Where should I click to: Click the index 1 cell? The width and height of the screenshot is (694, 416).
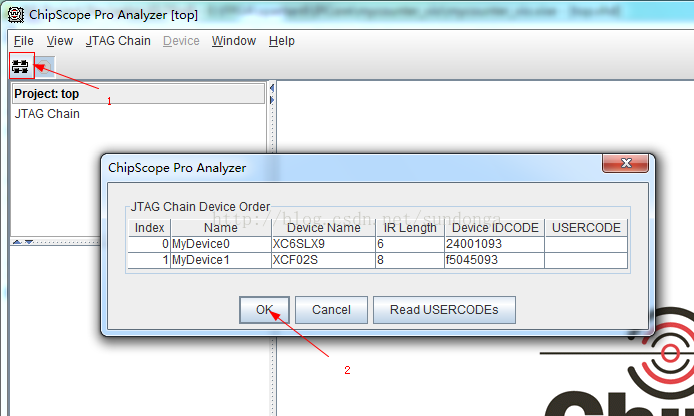pos(150,260)
